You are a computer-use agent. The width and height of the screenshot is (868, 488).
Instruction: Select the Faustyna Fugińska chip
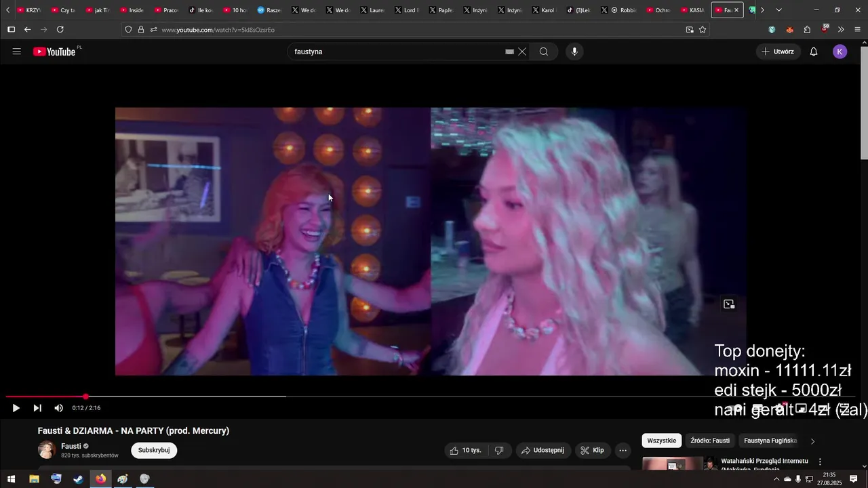coord(770,441)
